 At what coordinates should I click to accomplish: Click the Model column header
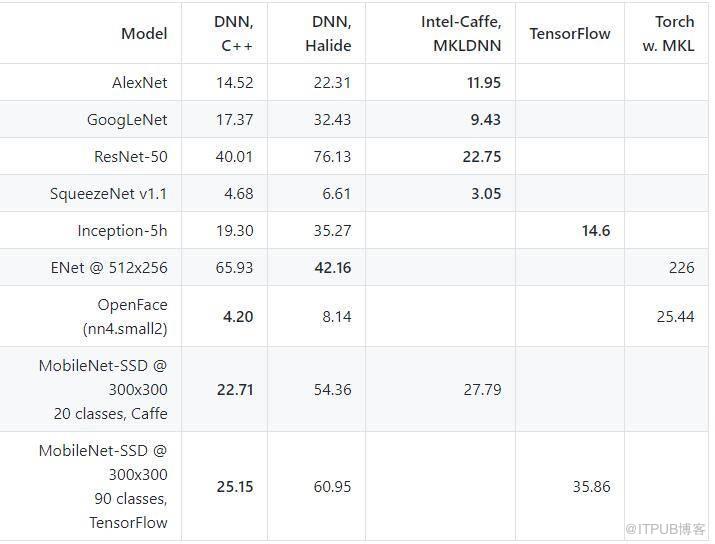point(144,33)
